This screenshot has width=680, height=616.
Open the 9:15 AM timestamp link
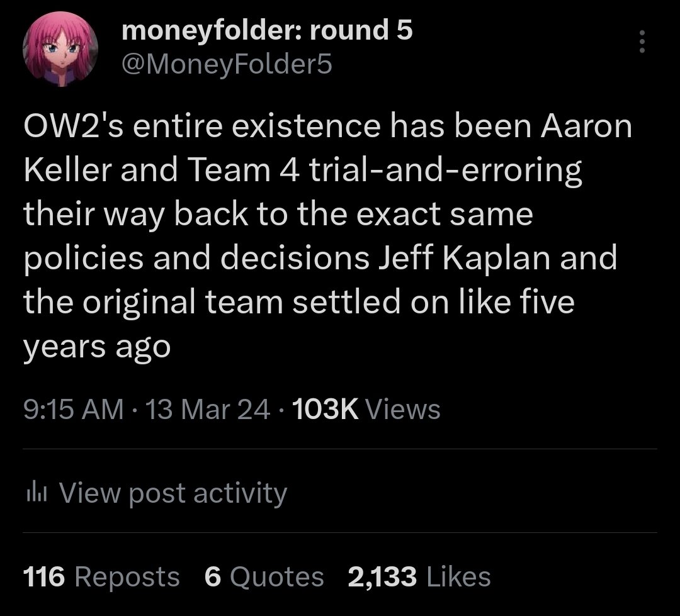point(71,409)
